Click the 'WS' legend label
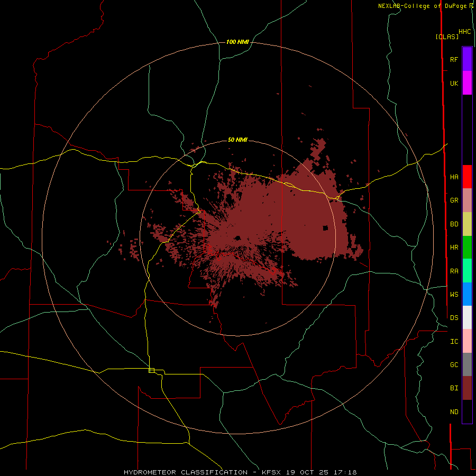476x476 pixels. (454, 294)
